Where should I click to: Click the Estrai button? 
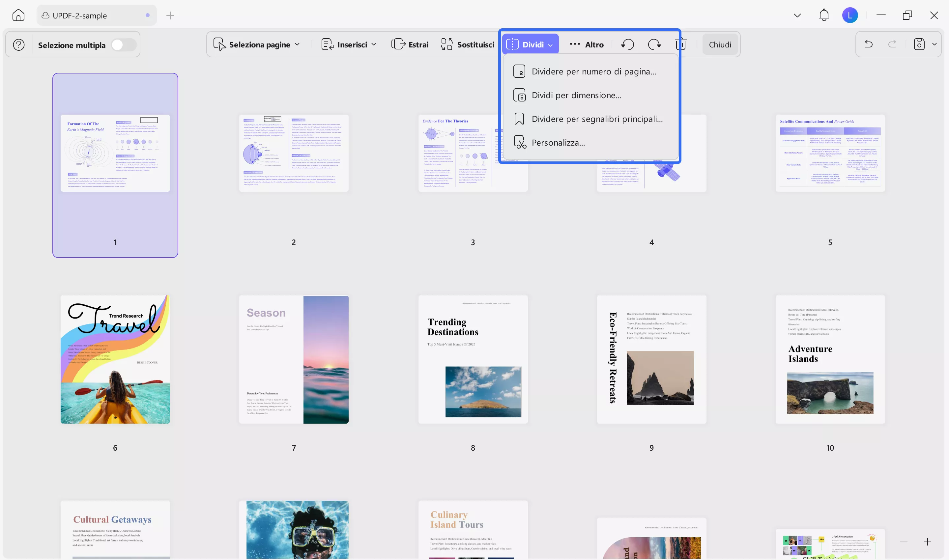pyautogui.click(x=410, y=44)
